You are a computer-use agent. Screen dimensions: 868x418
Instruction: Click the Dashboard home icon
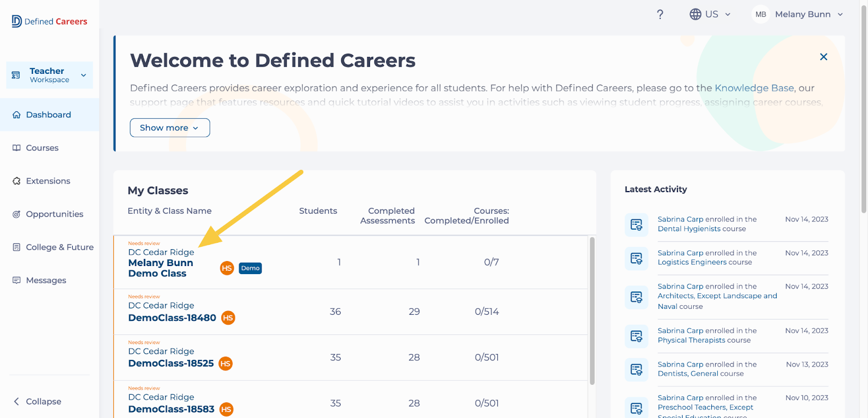click(x=16, y=115)
